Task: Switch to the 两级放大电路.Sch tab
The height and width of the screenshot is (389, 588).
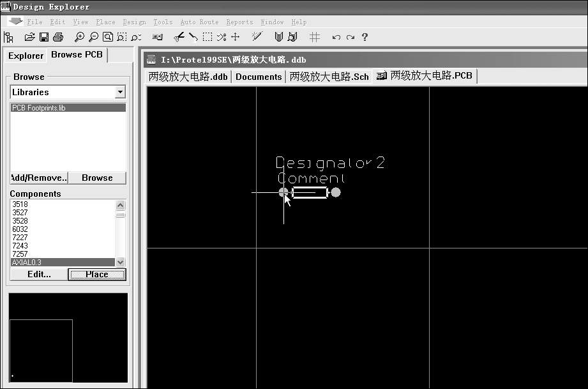Action: 329,77
